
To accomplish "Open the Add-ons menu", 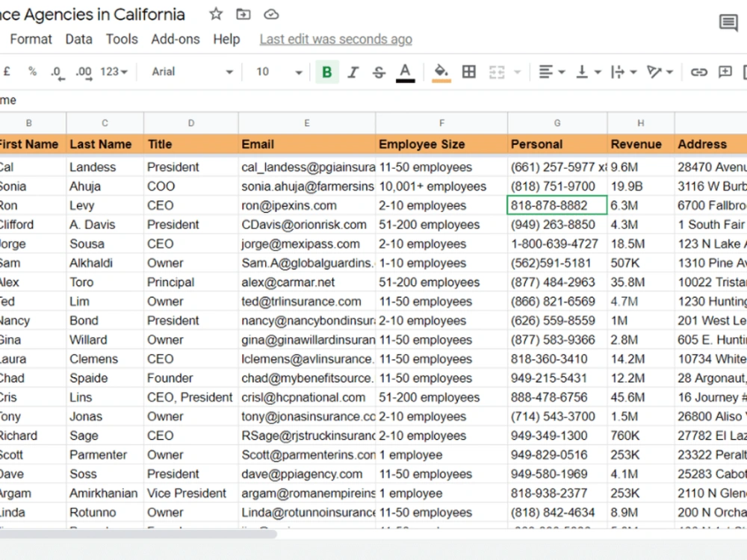I will pos(176,39).
